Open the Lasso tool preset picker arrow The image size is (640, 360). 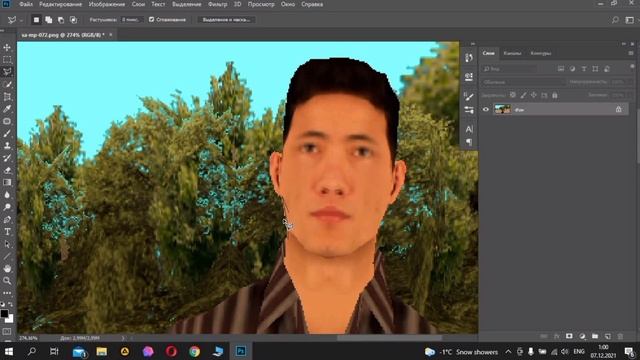click(x=21, y=20)
